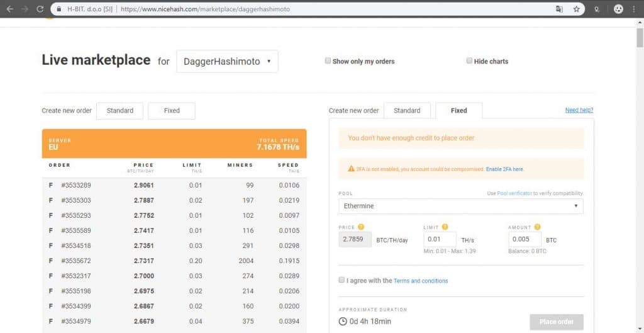This screenshot has width=644, height=333.
Task: Open the translate page icon
Action: (x=559, y=9)
